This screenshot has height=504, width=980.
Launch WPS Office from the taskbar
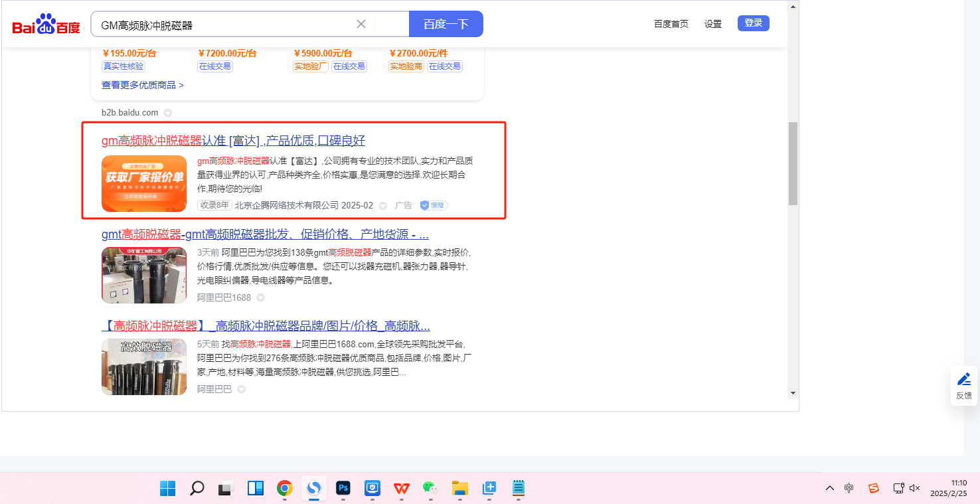tap(402, 489)
